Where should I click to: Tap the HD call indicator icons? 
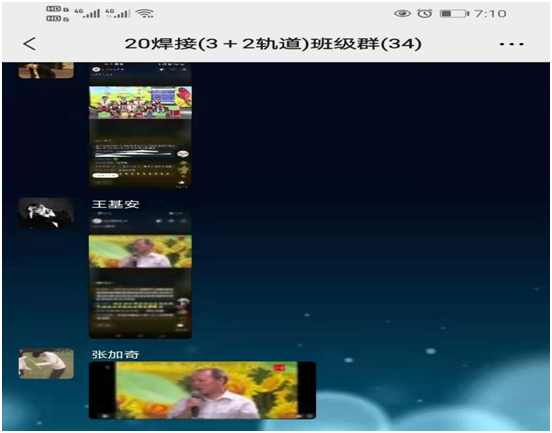57,14
